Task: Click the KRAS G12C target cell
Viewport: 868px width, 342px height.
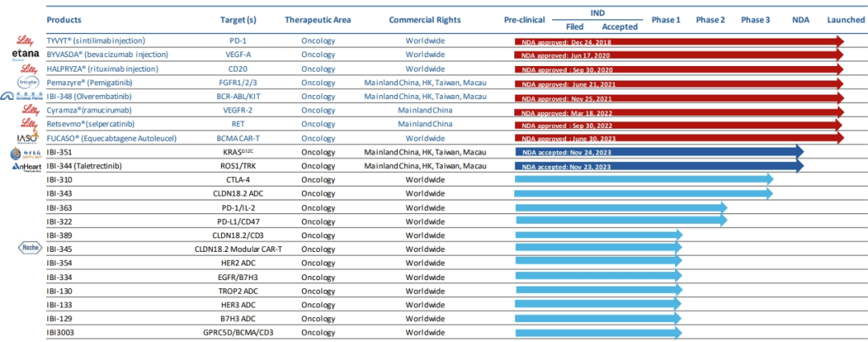Action: [x=238, y=151]
